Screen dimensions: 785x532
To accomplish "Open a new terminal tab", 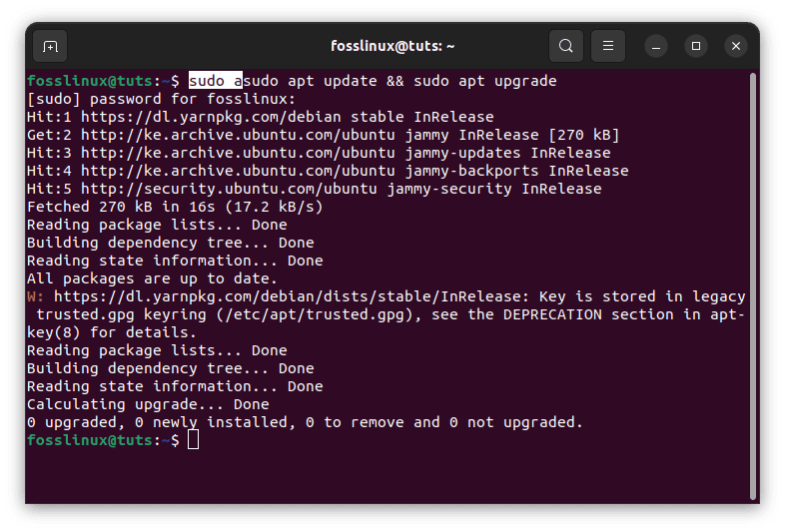I will (x=51, y=46).
